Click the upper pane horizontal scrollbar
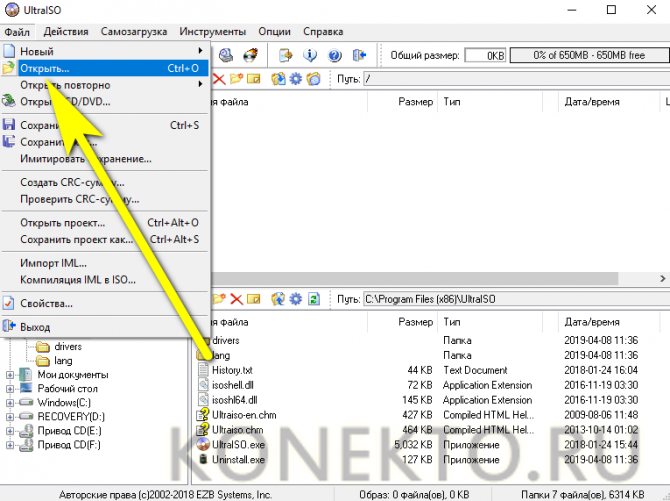 (414, 278)
